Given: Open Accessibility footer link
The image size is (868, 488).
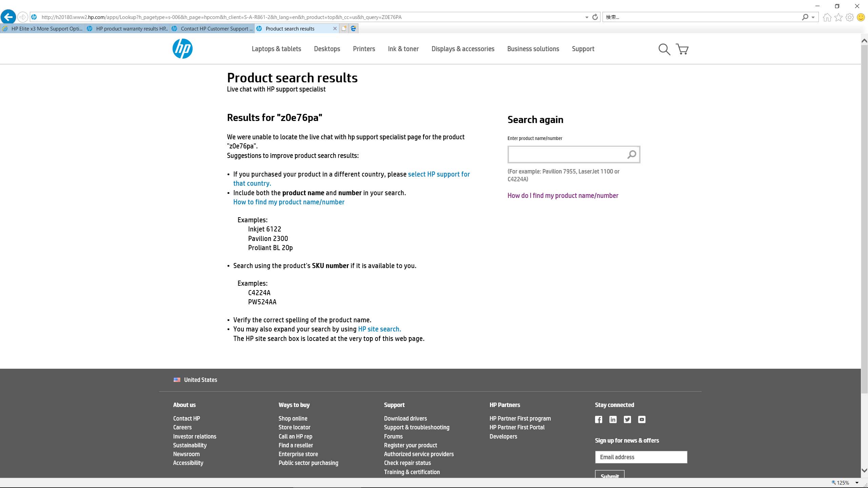Looking at the screenshot, I should [x=188, y=463].
